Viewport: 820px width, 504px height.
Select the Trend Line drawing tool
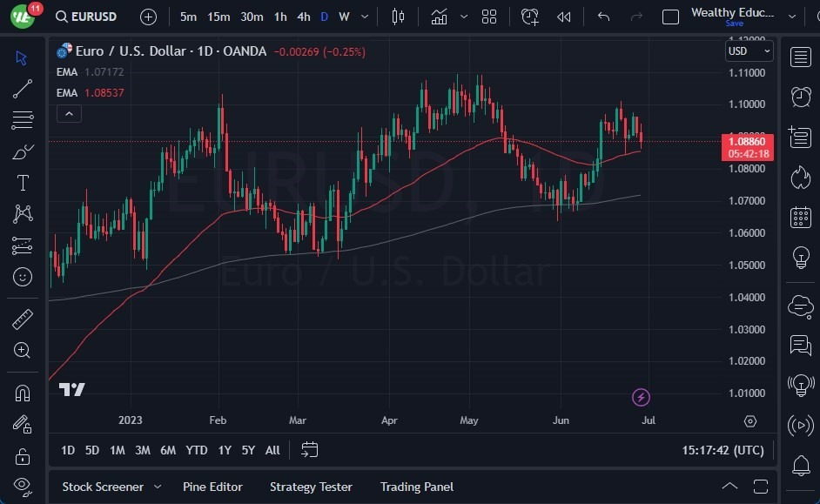22,89
